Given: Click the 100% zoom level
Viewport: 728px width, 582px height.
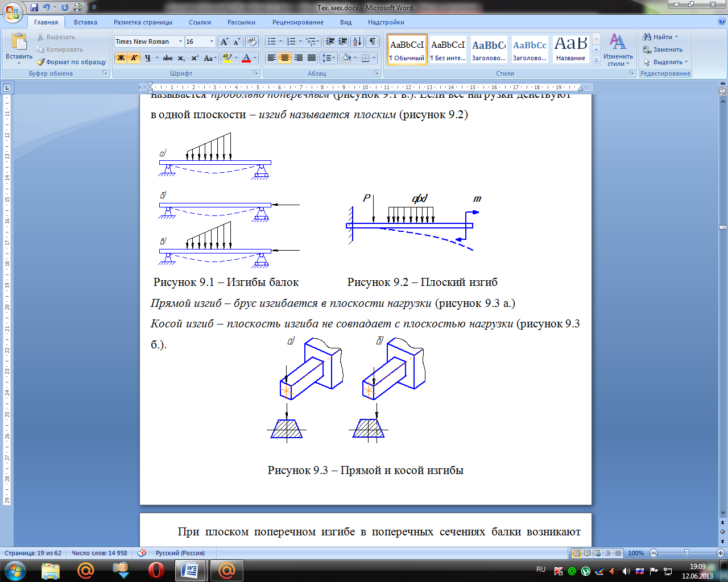Looking at the screenshot, I should pos(636,553).
